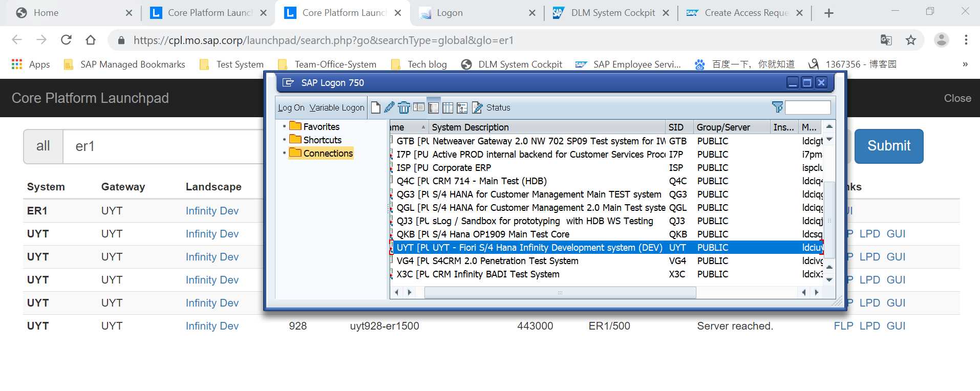Open the 'all' search type dropdown
The width and height of the screenshot is (980, 391).
pos(43,146)
